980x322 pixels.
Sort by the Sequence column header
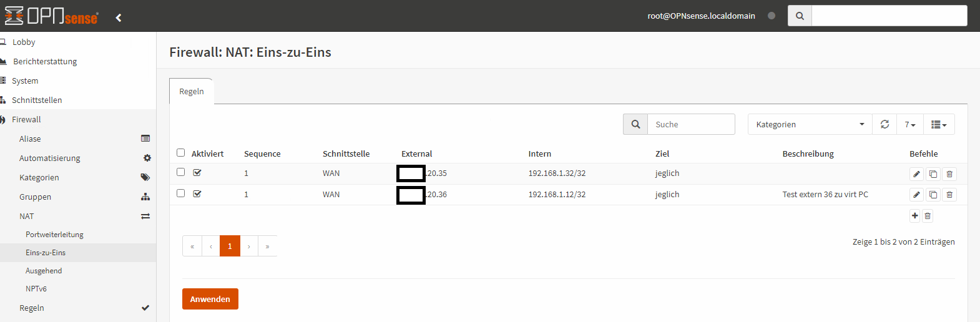click(262, 154)
